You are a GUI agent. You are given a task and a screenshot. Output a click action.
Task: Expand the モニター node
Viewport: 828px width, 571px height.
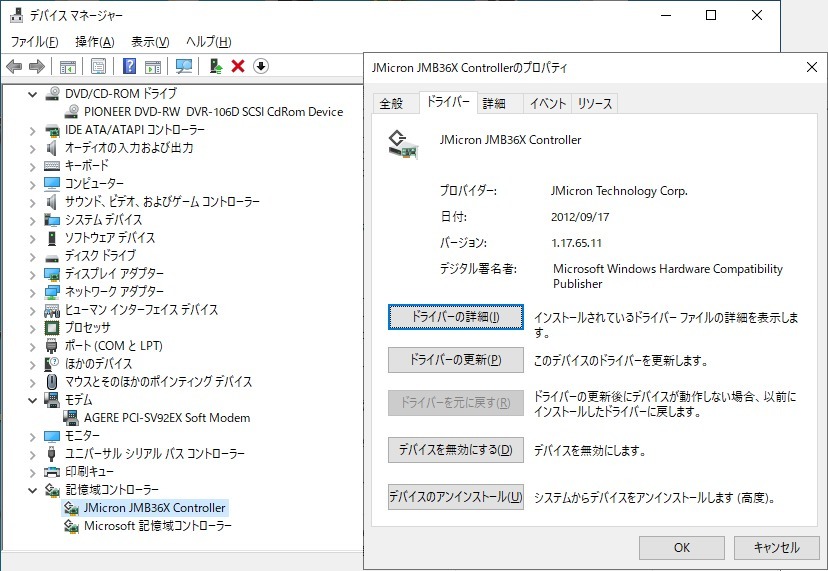click(33, 436)
